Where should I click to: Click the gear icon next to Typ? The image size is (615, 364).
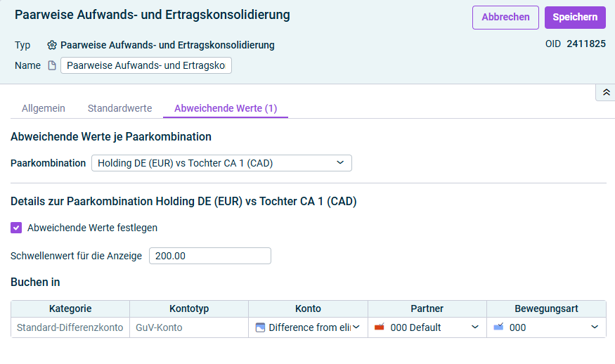52,45
